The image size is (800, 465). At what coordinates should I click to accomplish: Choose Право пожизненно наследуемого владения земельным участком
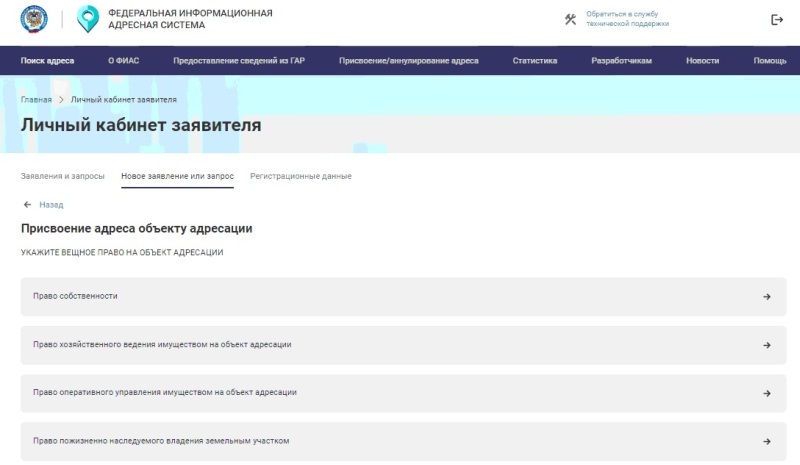tap(404, 442)
